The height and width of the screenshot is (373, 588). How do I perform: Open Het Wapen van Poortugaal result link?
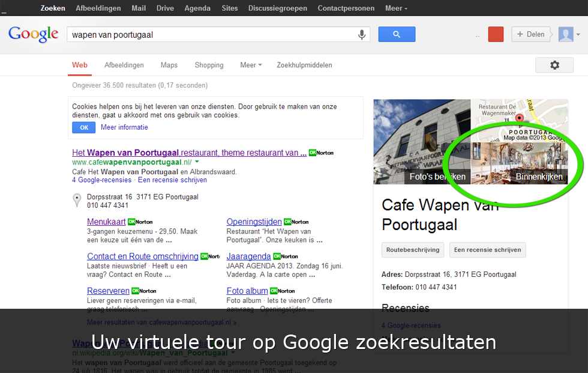click(x=189, y=153)
